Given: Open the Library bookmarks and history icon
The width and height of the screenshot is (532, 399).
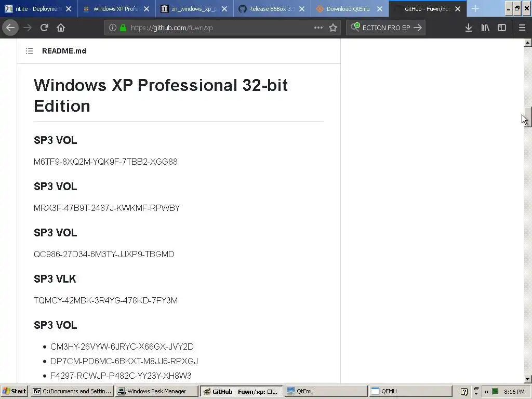Looking at the screenshot, I should 485,28.
